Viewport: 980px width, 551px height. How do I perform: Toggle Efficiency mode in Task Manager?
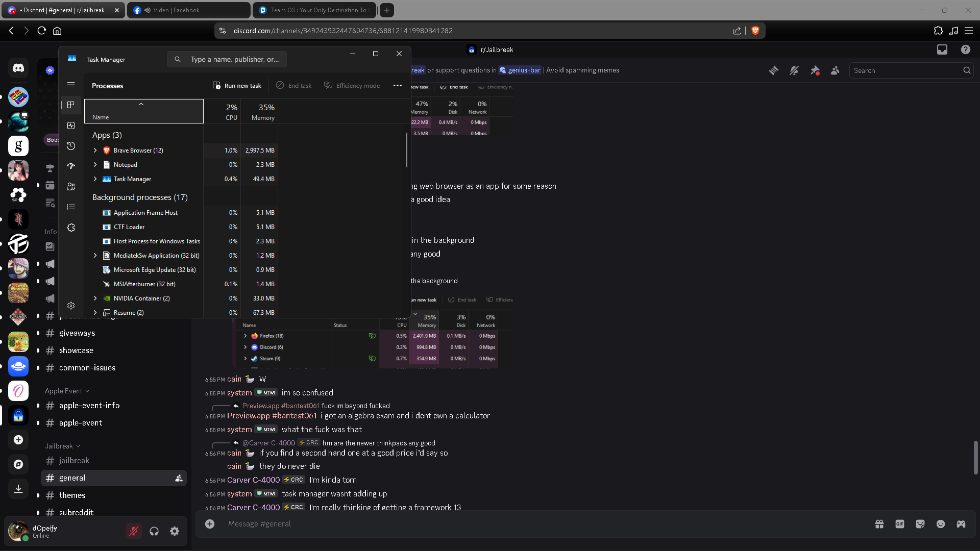(x=352, y=86)
